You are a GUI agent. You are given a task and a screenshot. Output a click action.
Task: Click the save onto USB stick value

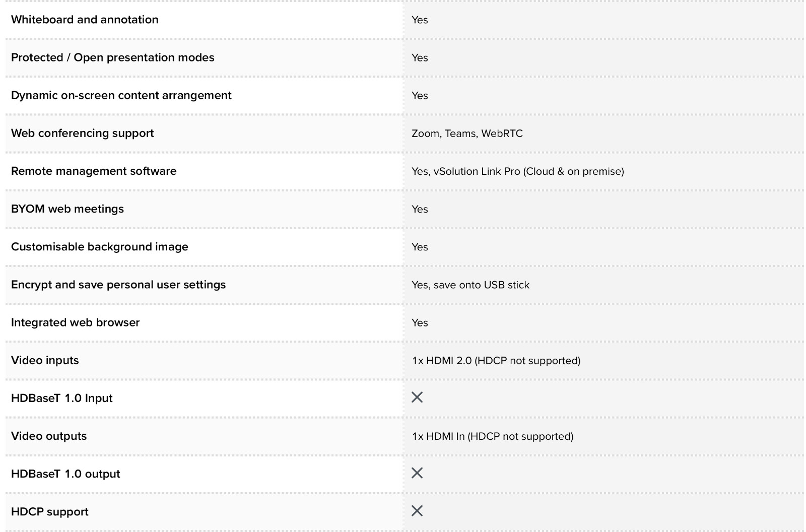[471, 285]
